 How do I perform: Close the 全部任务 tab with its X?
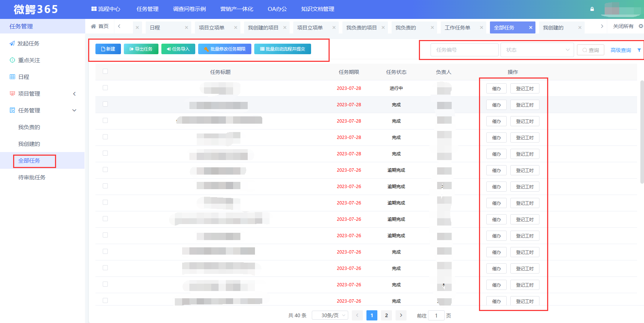point(530,28)
